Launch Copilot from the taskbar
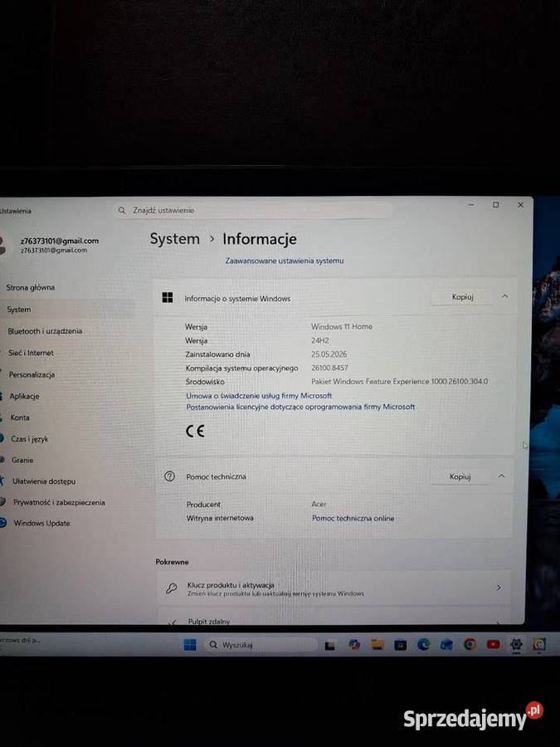 click(353, 645)
